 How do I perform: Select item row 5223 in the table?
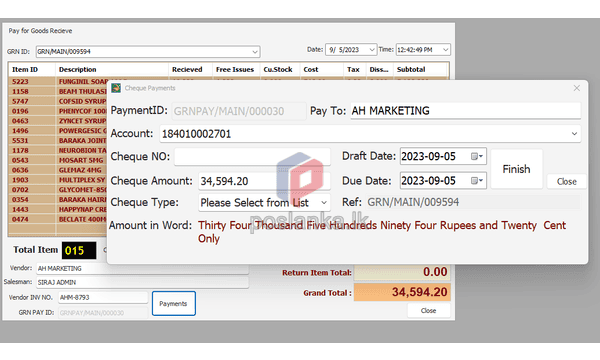point(58,81)
